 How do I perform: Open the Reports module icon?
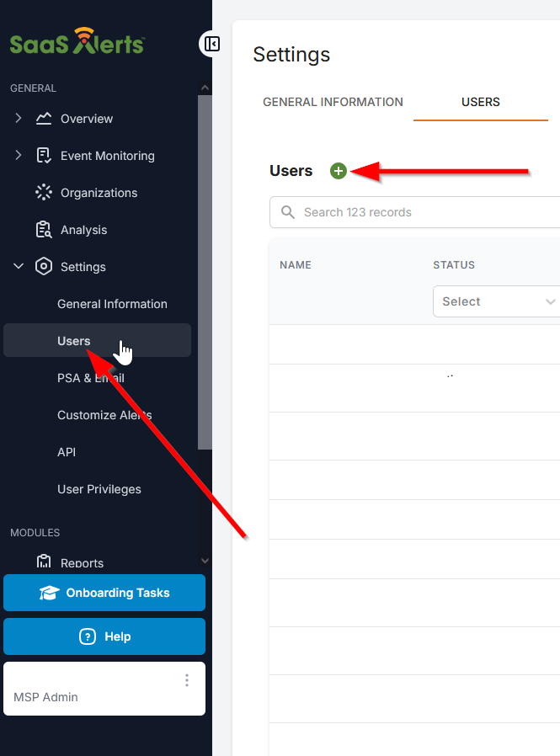(44, 562)
